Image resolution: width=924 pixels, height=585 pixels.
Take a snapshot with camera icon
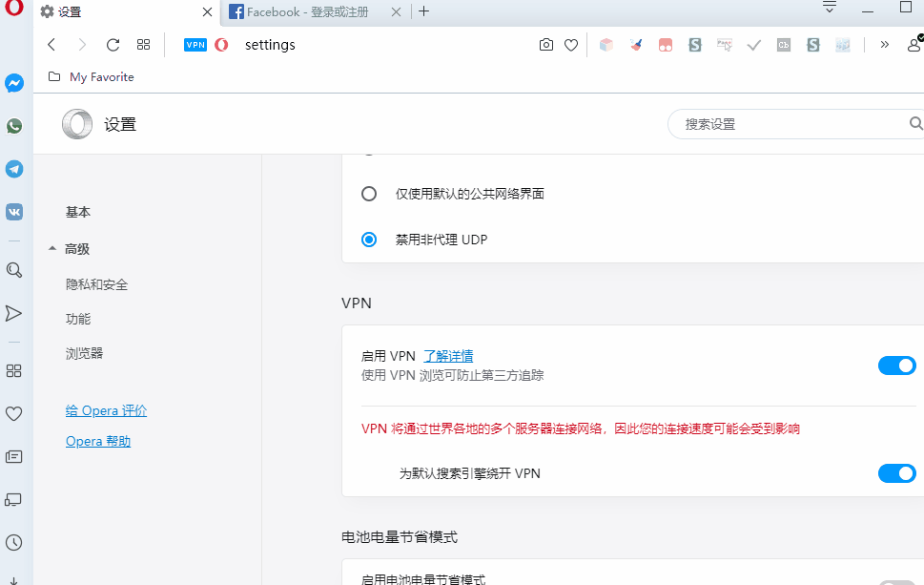click(546, 45)
